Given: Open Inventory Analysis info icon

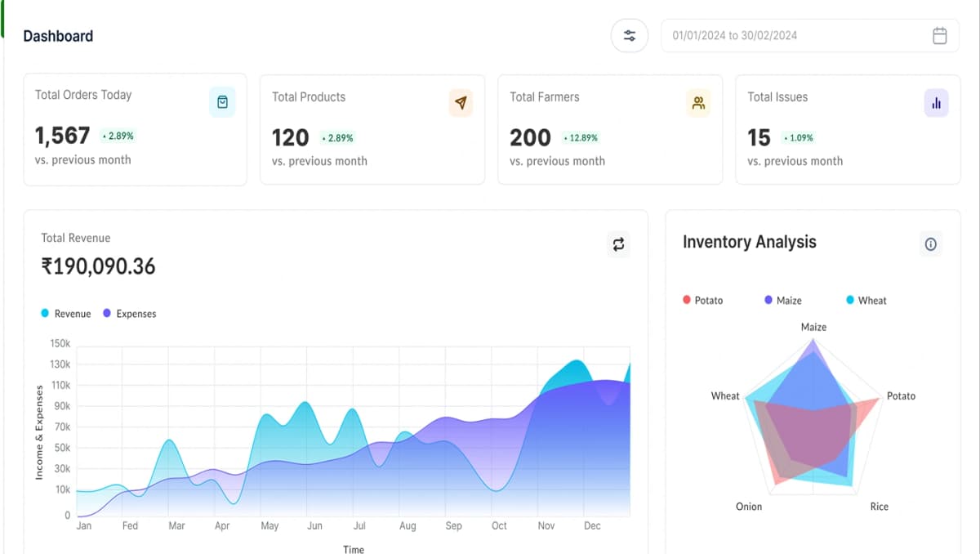Looking at the screenshot, I should pyautogui.click(x=930, y=243).
